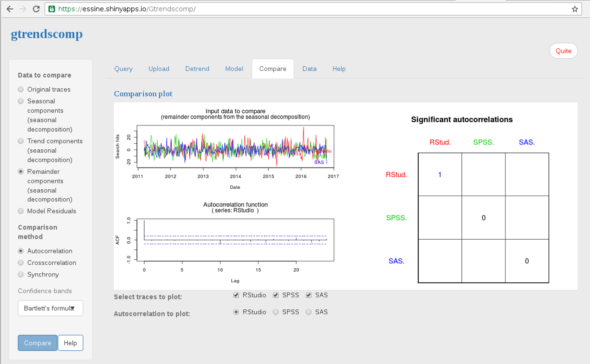Click the Quite button
The image size is (590, 364).
563,51
